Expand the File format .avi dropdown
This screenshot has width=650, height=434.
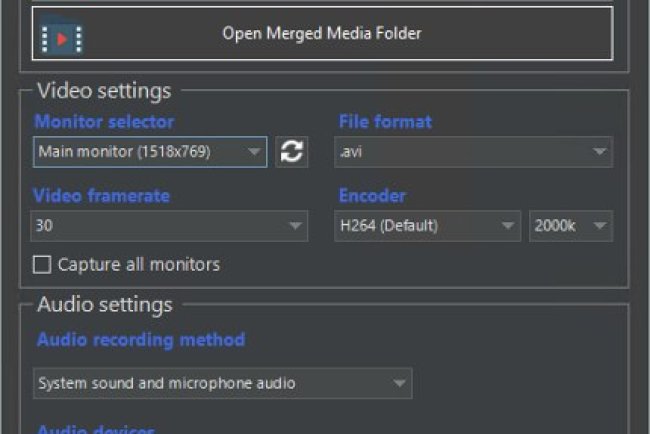473,152
